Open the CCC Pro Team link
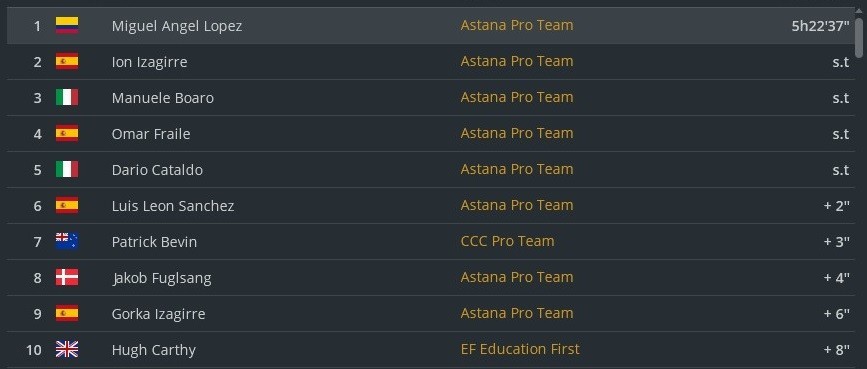 pos(507,241)
